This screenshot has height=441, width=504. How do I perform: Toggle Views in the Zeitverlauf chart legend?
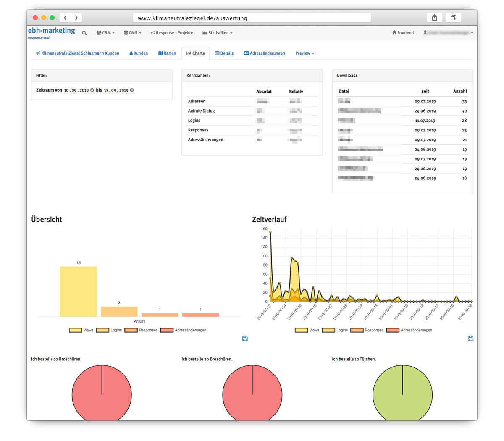coord(307,330)
